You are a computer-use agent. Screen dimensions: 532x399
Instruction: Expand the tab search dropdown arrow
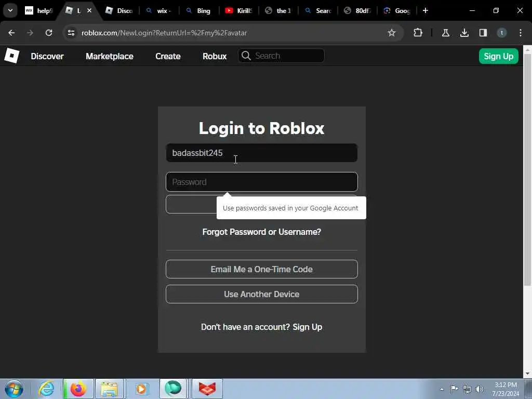(x=10, y=10)
